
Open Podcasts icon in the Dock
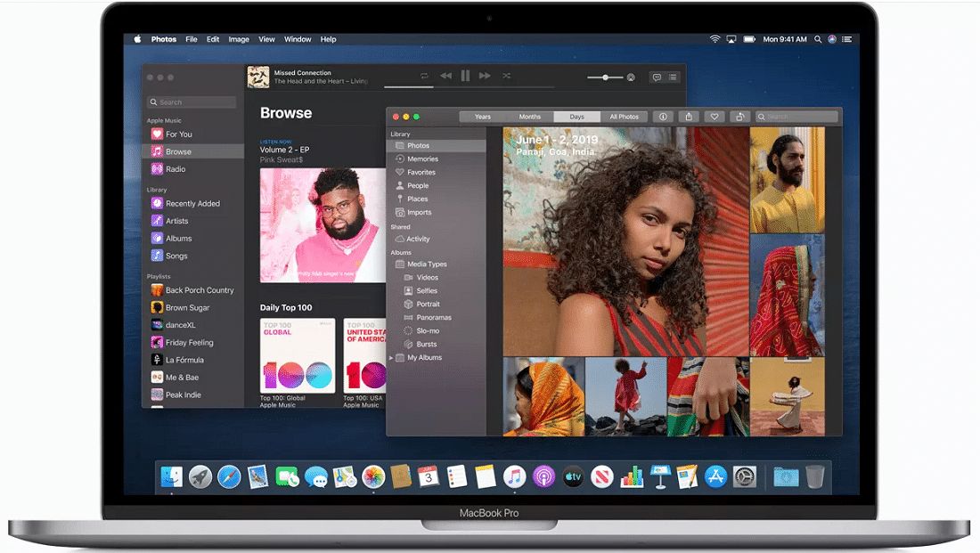tap(543, 476)
